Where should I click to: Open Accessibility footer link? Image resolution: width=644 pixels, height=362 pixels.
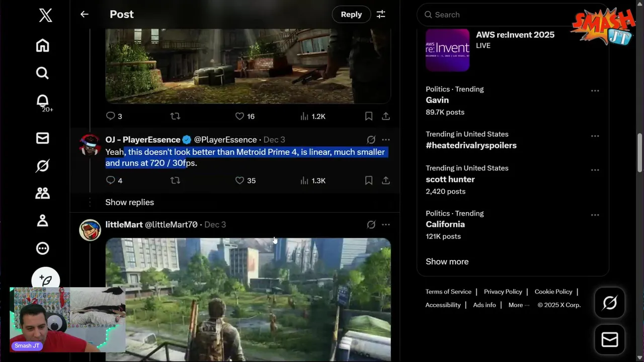click(443, 305)
